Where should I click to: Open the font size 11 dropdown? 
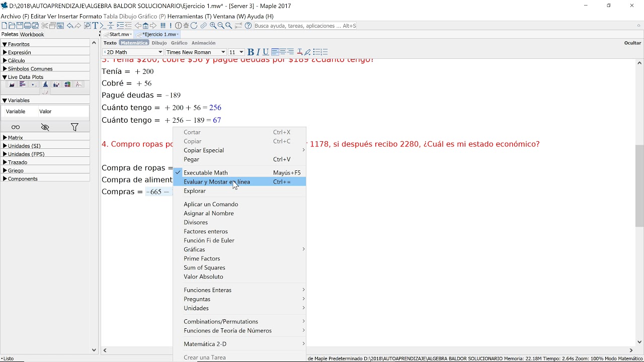pyautogui.click(x=236, y=52)
